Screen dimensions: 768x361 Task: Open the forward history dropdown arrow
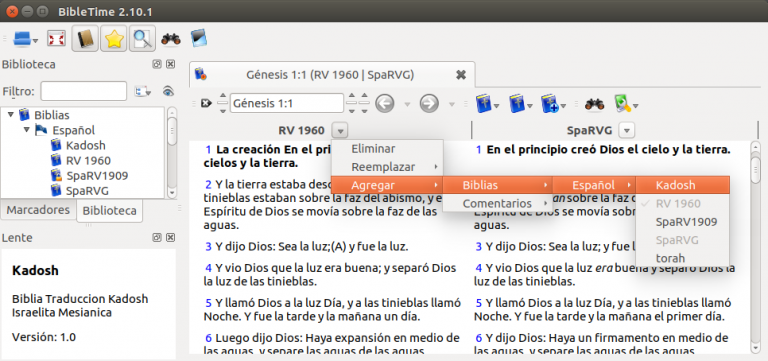[x=451, y=104]
